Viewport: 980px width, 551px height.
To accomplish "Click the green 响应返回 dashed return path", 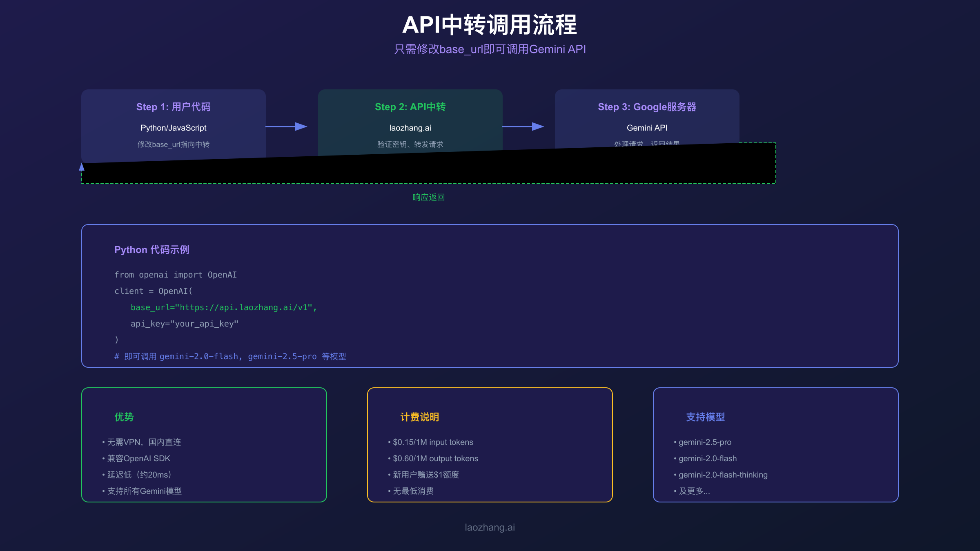I will coord(428,197).
